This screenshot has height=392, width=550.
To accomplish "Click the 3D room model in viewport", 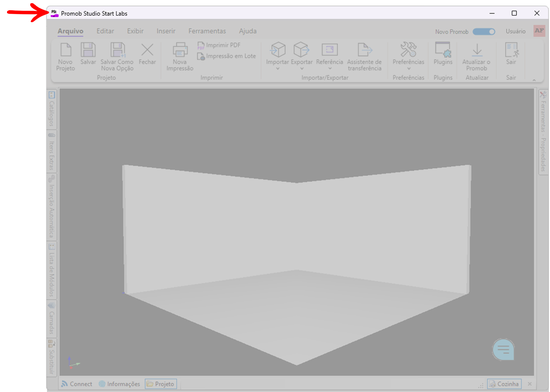I will click(296, 265).
